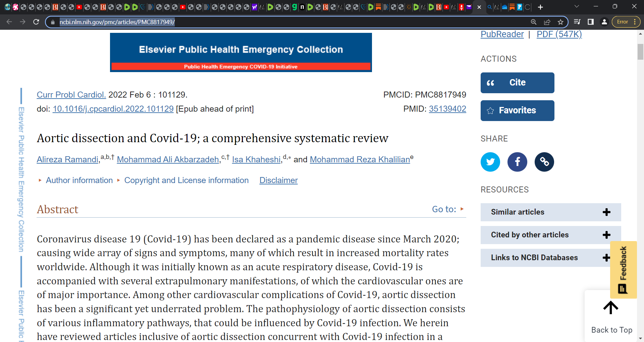Click the PMCID: PMC8817949 text
The width and height of the screenshot is (644, 342).
tap(425, 95)
